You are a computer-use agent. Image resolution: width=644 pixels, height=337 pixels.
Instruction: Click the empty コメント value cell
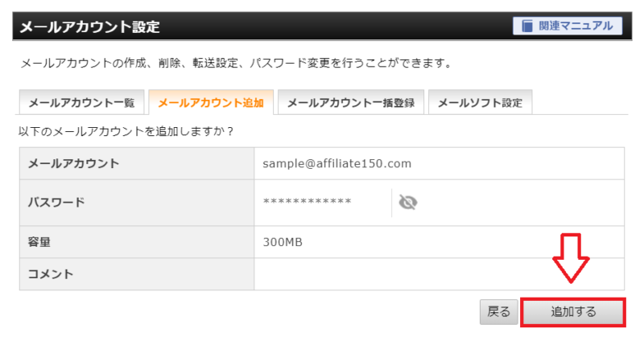(439, 274)
